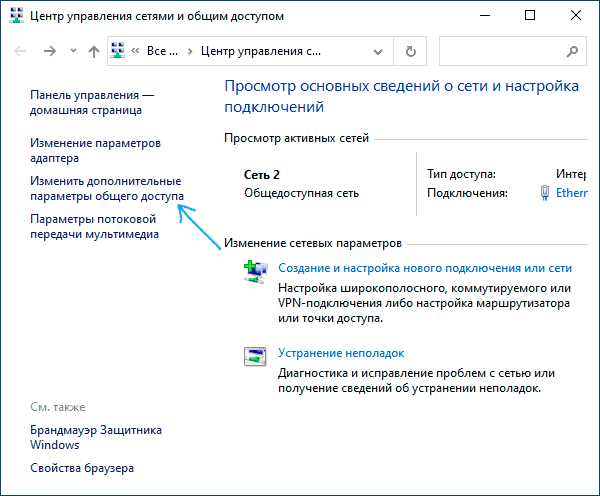
Task: Click the magnifier search icon
Action: click(572, 51)
